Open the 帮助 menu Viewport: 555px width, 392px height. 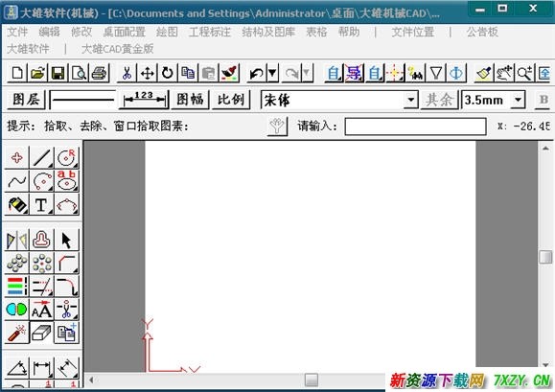pyautogui.click(x=349, y=32)
